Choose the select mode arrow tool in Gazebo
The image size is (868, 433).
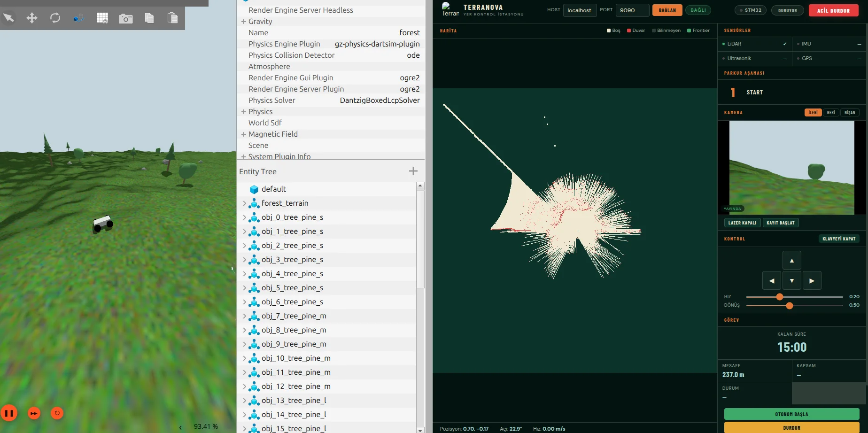click(8, 18)
